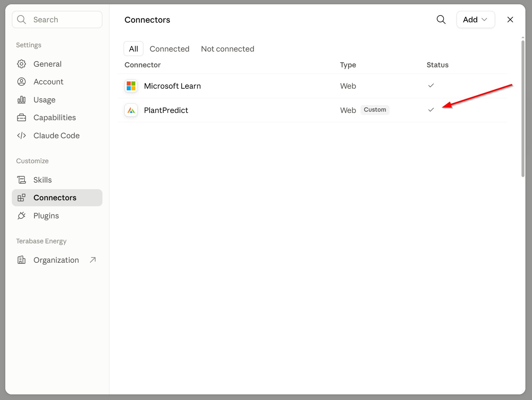Open the General settings gear icon
The image size is (532, 400).
point(21,64)
